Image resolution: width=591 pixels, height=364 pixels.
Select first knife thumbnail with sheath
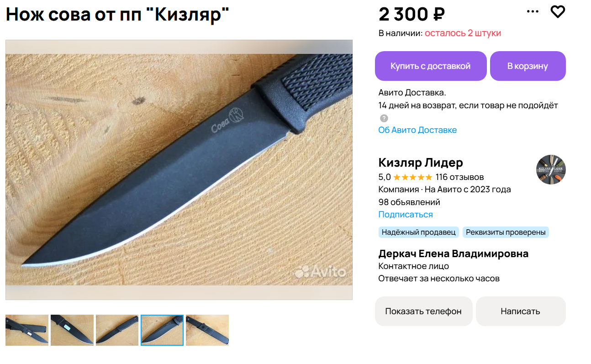coord(27,330)
